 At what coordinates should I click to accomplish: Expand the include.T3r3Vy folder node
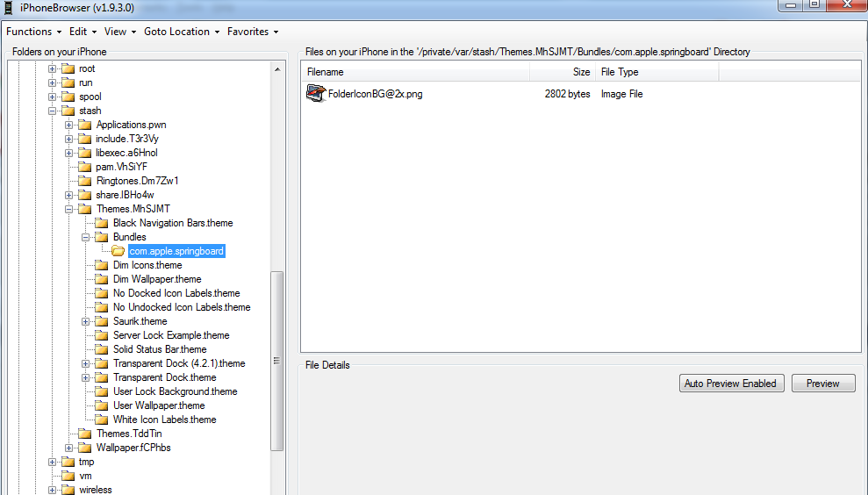[x=68, y=139]
